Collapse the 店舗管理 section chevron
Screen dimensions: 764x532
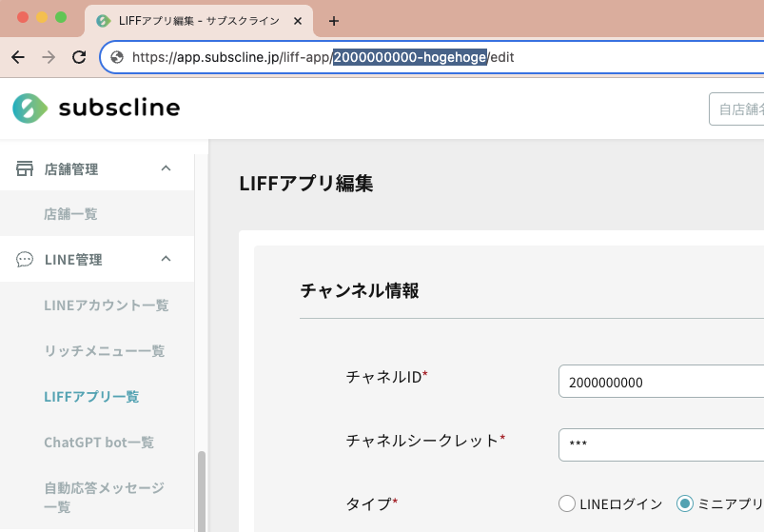click(x=166, y=168)
